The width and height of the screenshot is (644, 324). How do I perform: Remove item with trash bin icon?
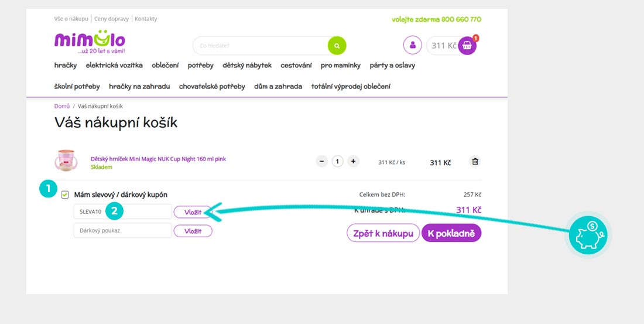pyautogui.click(x=475, y=162)
